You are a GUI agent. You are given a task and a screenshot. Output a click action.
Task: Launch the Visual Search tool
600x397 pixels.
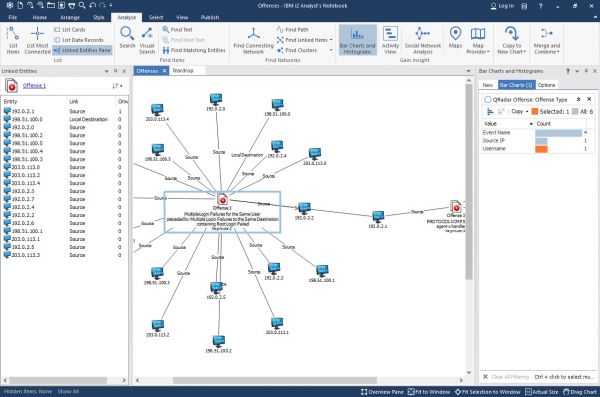tap(147, 40)
